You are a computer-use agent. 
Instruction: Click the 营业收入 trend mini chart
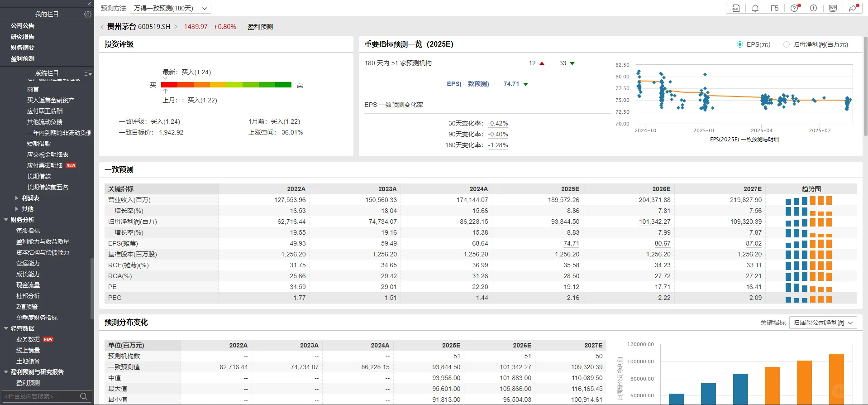[809, 200]
